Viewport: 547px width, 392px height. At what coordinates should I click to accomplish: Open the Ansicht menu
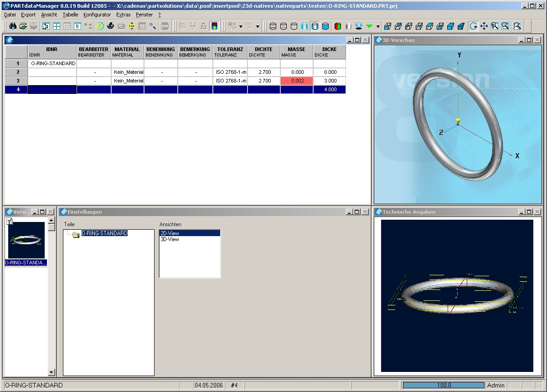[49, 15]
